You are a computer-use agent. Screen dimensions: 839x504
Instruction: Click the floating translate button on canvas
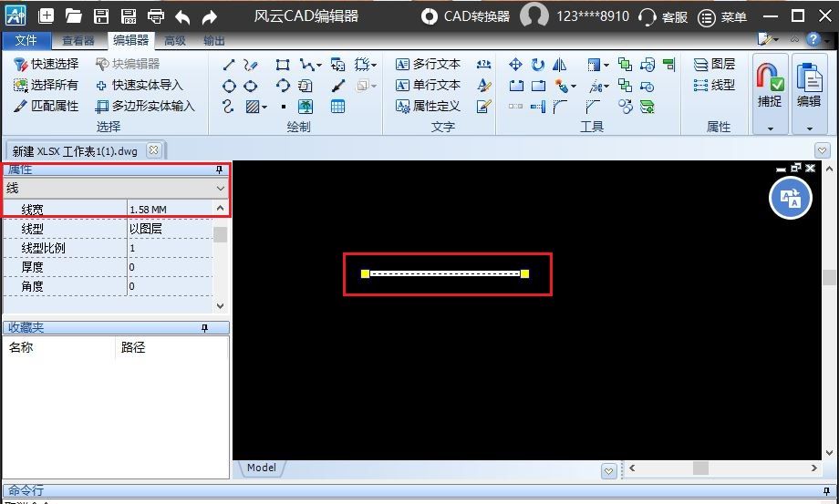791,198
